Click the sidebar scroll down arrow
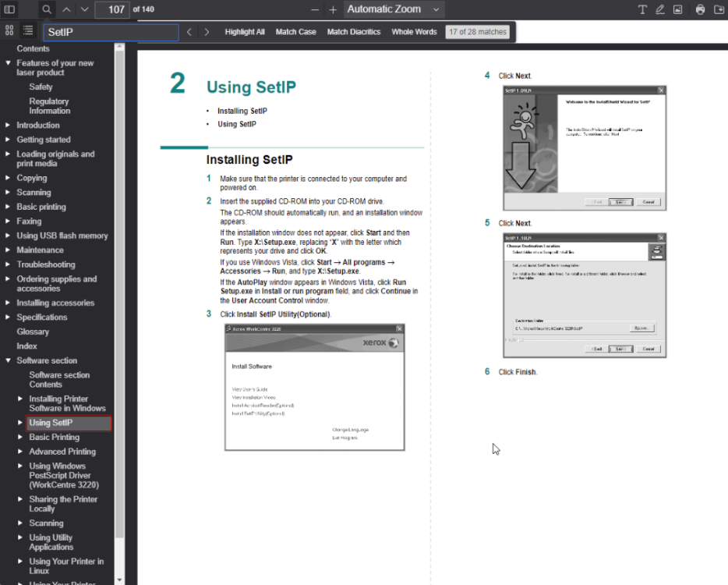This screenshot has width=728, height=585. (119, 580)
